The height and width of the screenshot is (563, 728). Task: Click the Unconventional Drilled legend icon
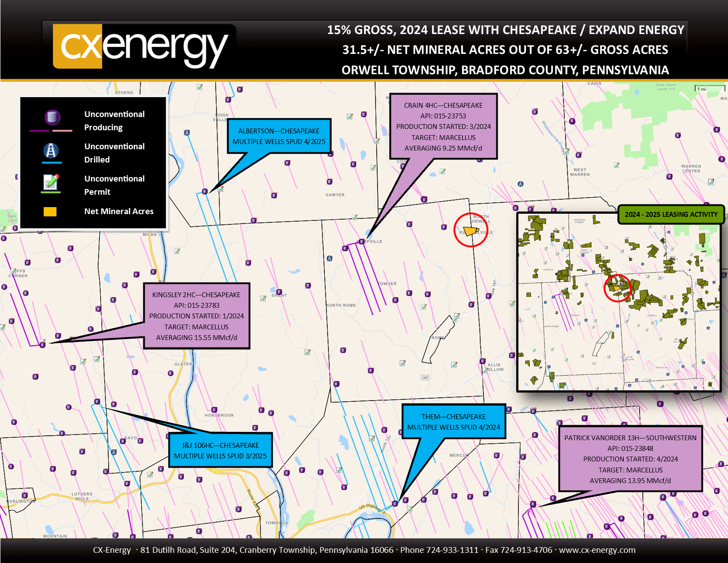click(51, 151)
